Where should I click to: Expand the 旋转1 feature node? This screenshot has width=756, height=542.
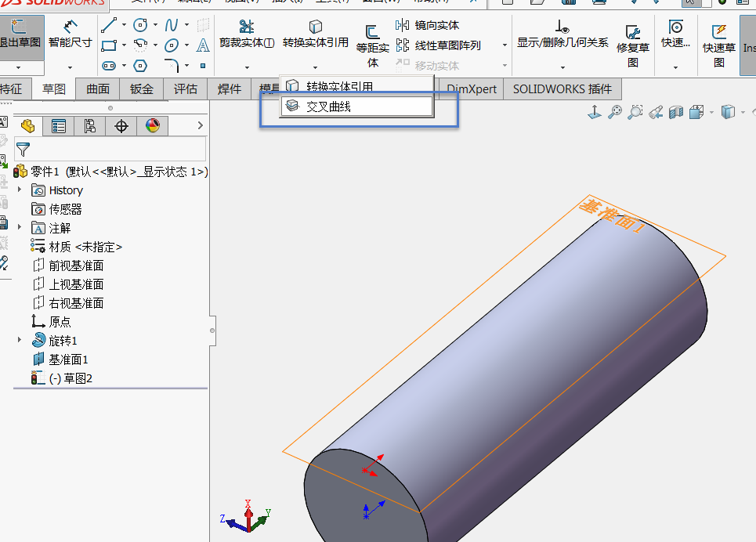click(x=20, y=339)
